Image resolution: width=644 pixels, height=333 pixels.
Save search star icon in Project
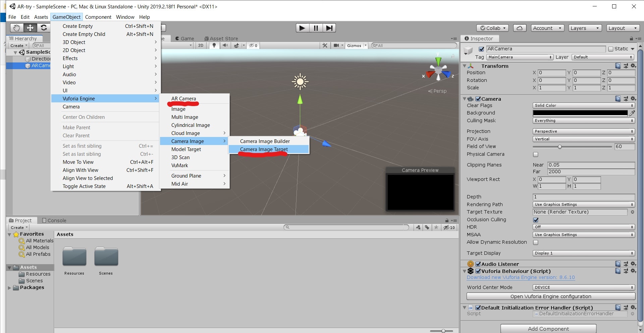pos(436,227)
